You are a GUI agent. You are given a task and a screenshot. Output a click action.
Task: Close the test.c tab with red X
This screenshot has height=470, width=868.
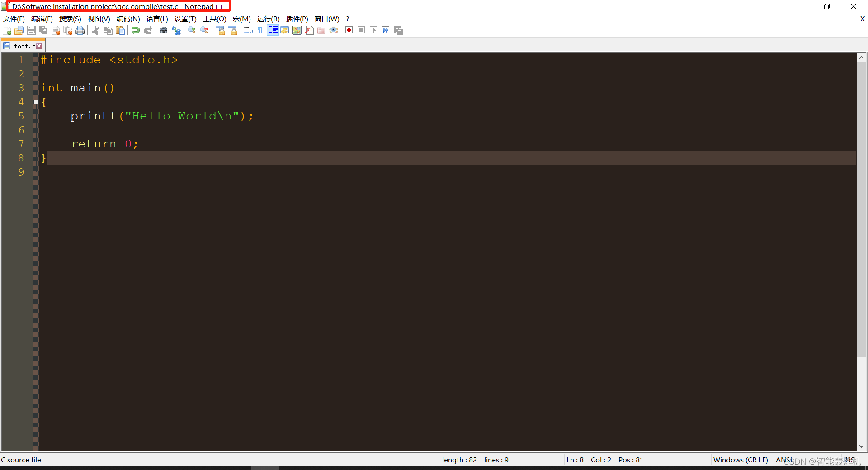(x=39, y=46)
